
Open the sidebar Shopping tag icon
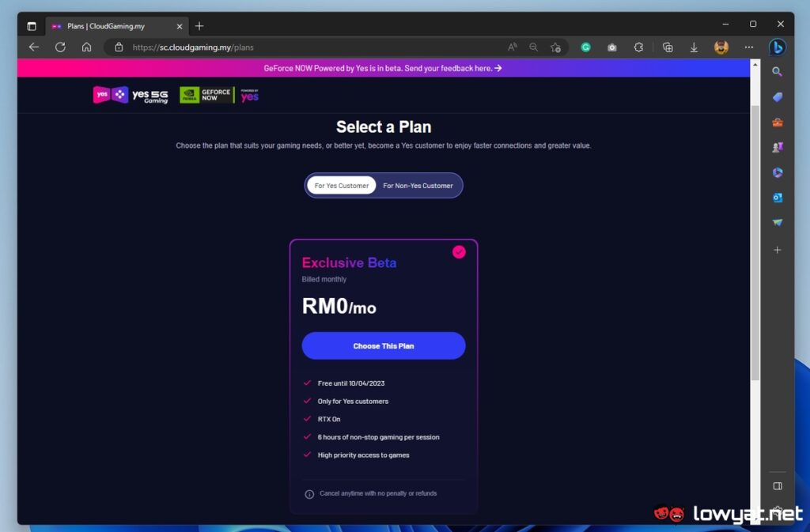[777, 97]
